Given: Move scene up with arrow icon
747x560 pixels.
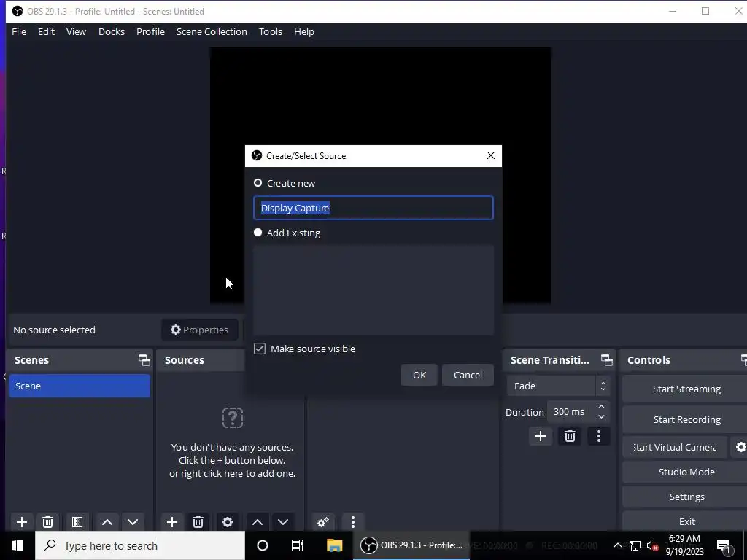Looking at the screenshot, I should (x=107, y=522).
